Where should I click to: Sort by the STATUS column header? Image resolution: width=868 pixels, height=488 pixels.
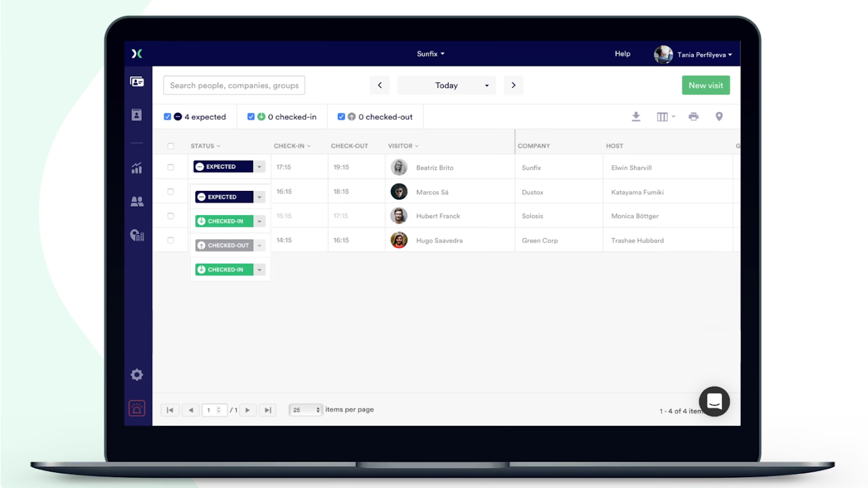pyautogui.click(x=205, y=146)
